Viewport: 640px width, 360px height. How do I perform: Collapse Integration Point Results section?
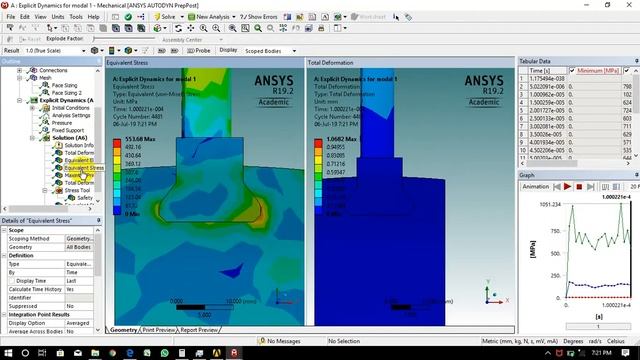(4, 315)
